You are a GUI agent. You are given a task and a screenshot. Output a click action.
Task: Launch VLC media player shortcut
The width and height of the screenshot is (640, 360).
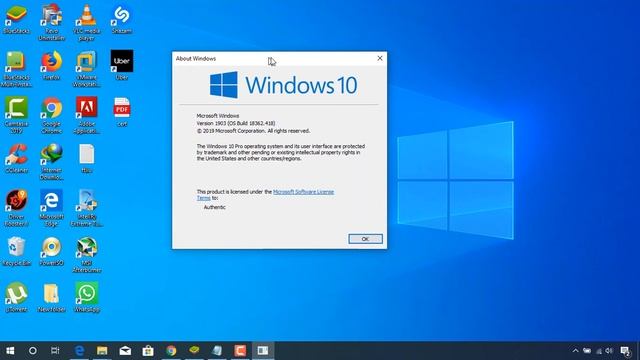point(87,22)
